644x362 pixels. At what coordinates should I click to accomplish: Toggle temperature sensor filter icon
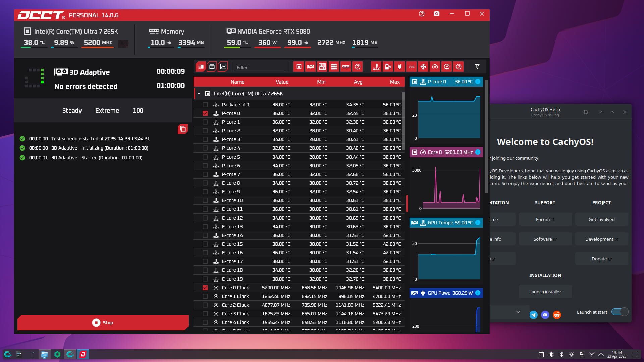[x=376, y=67]
